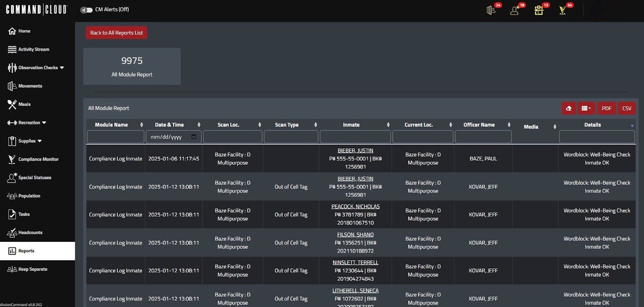
Task: Click the Tasks clipboard icon
Action: (x=12, y=214)
